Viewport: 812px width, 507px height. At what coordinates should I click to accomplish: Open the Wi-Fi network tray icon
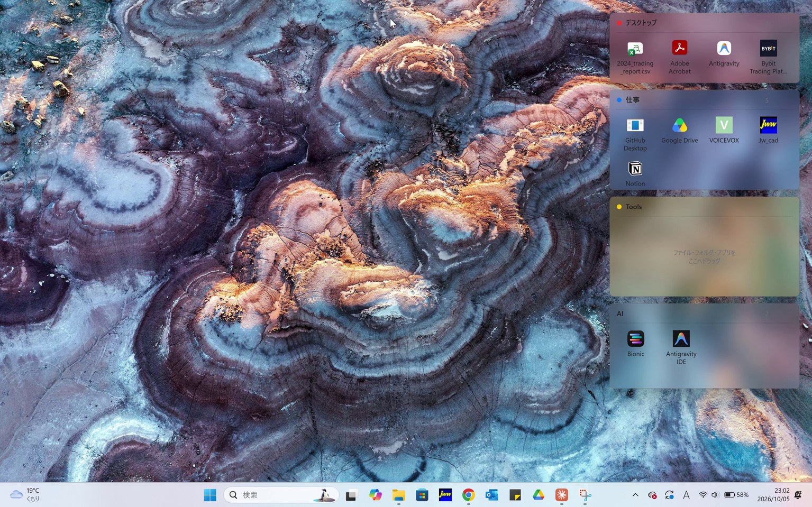(x=703, y=495)
